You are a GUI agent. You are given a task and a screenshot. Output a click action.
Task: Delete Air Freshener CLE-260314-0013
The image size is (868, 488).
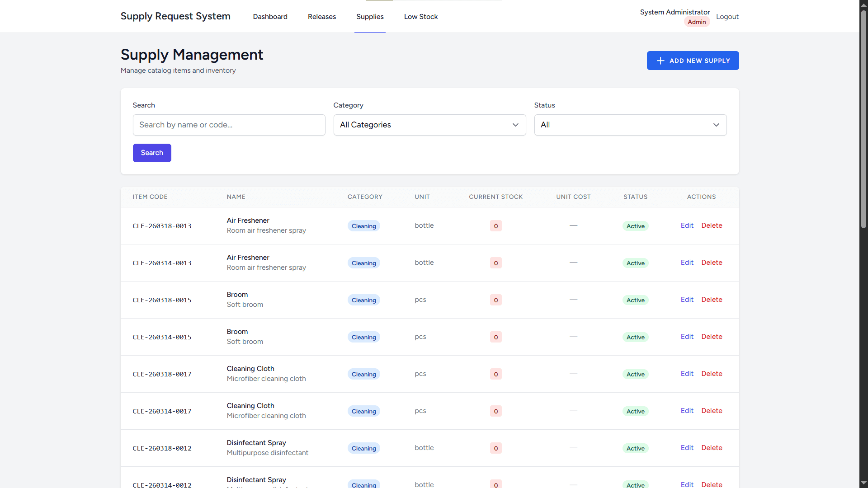click(712, 263)
